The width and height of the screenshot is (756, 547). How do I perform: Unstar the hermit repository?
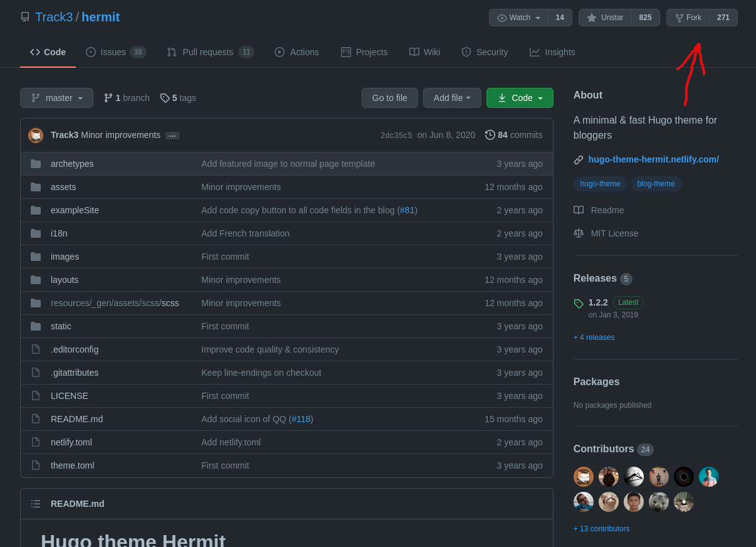(x=605, y=18)
